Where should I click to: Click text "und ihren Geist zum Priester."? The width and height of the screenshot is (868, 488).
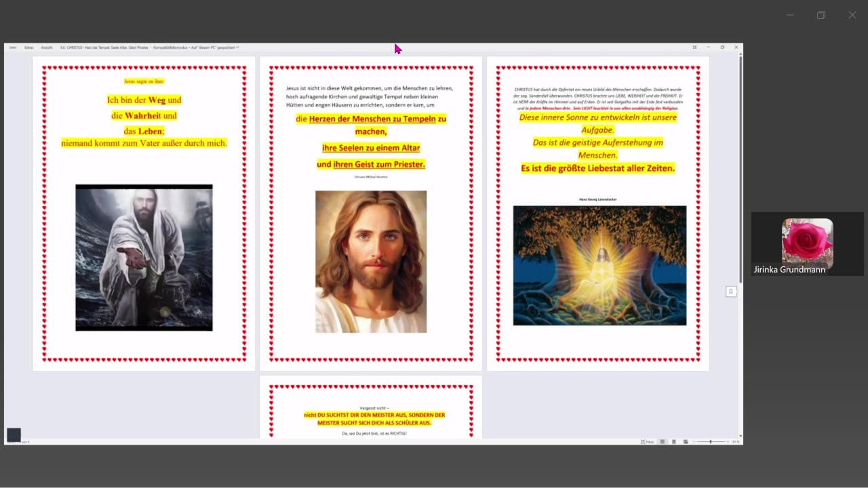click(x=371, y=164)
